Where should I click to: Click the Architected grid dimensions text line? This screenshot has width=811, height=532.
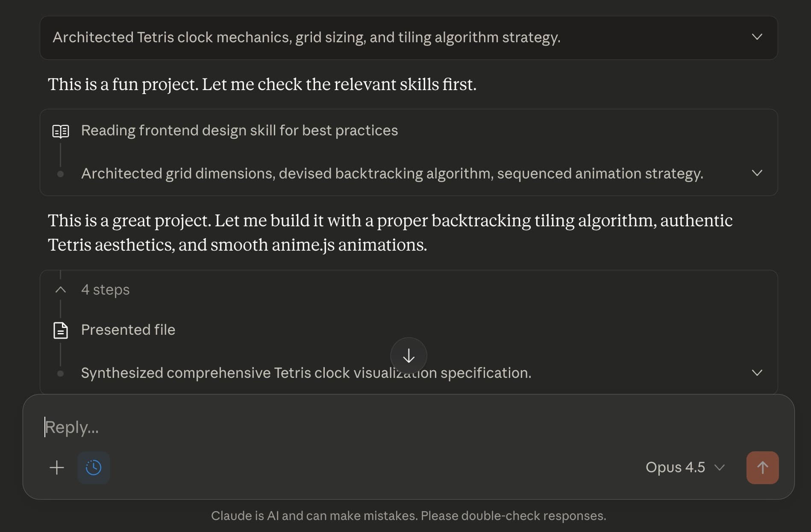click(392, 174)
